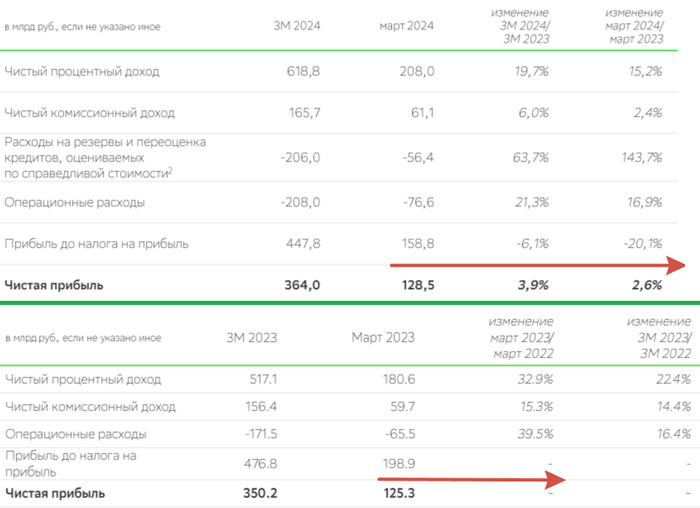Click the -206,0 provisions expense value
The height and width of the screenshot is (508, 700).
coord(300,157)
